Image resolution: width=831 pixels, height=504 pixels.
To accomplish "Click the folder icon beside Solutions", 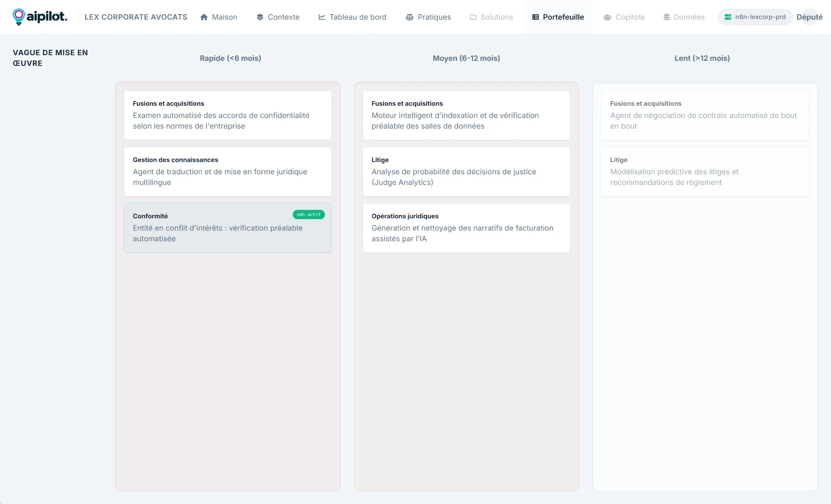I will point(473,17).
